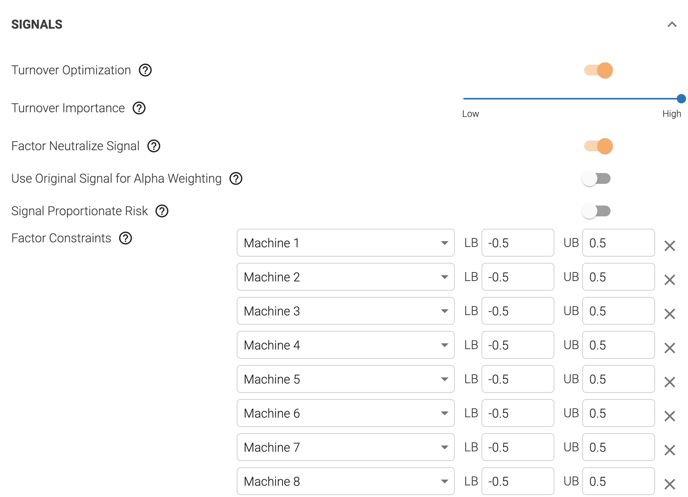The width and height of the screenshot is (688, 497).
Task: Remove the Machine 3 constraint row
Action: point(670,314)
